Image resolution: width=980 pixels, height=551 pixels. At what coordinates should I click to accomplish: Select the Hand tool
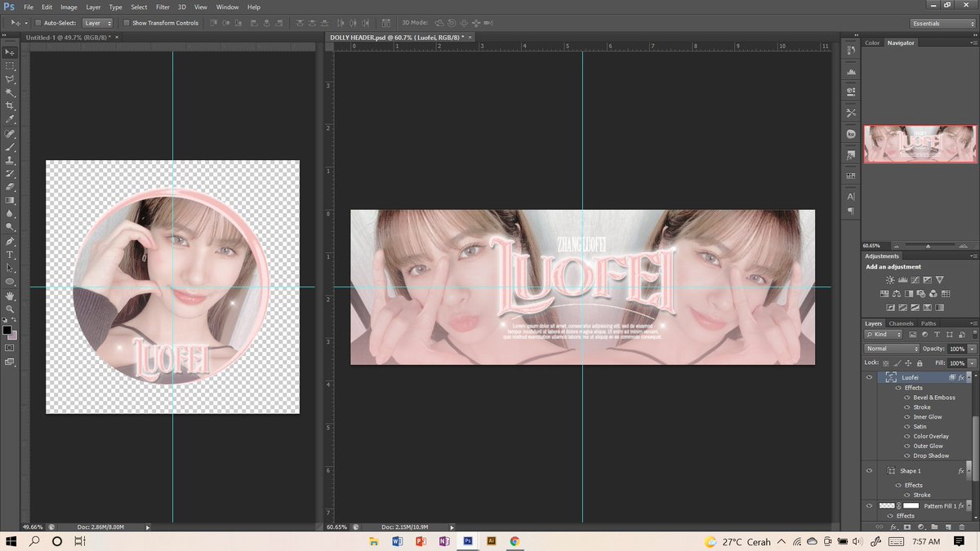coord(11,295)
